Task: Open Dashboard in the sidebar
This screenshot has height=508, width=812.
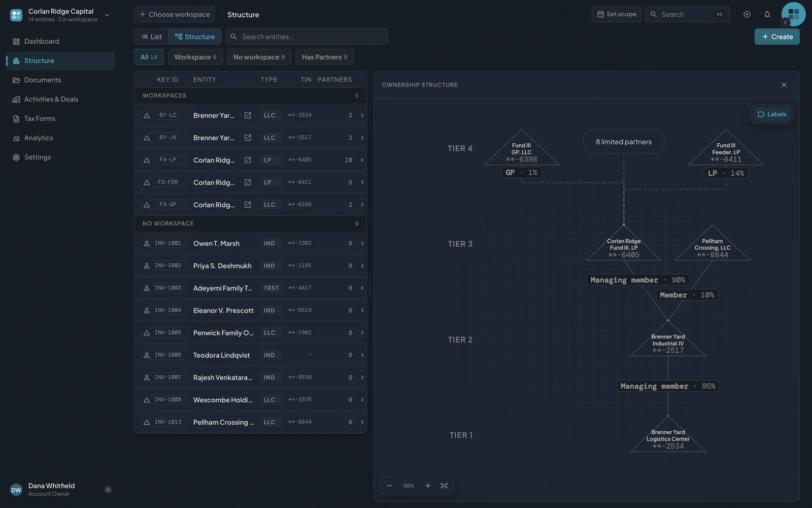Action: (60, 41)
